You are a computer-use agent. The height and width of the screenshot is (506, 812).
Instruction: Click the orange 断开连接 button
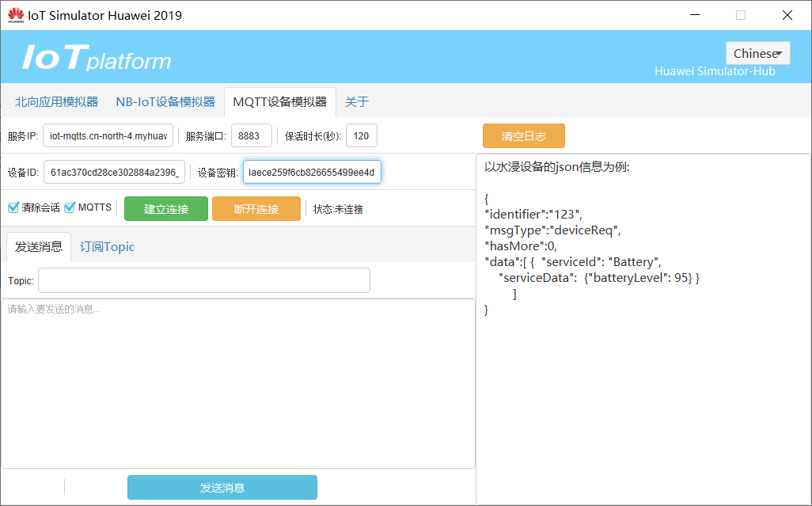click(x=256, y=209)
